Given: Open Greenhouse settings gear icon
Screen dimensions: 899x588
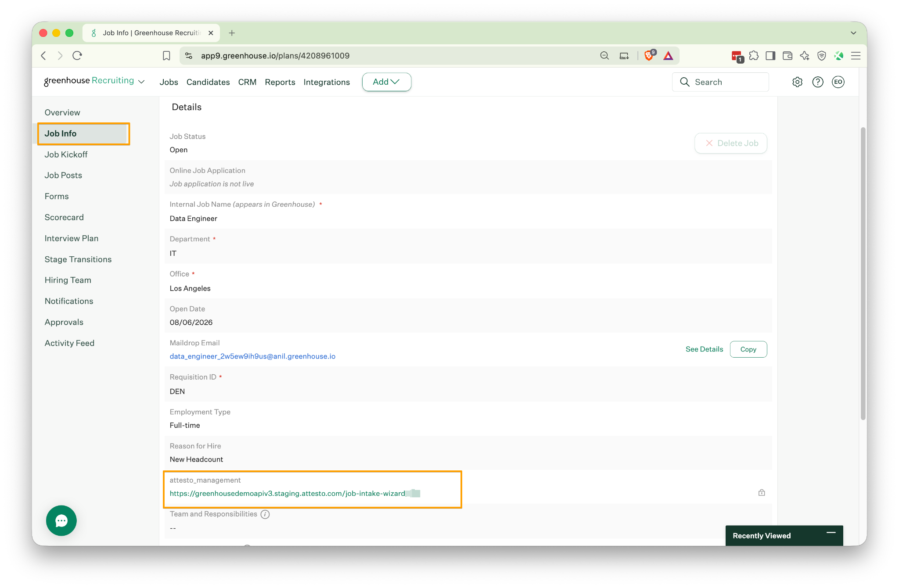Looking at the screenshot, I should point(797,82).
